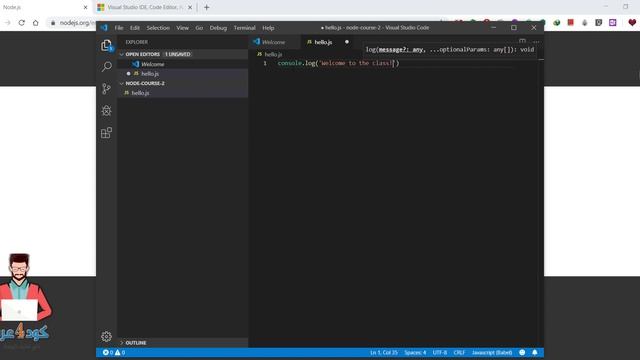
Task: Open the Source Control view
Action: (x=107, y=89)
